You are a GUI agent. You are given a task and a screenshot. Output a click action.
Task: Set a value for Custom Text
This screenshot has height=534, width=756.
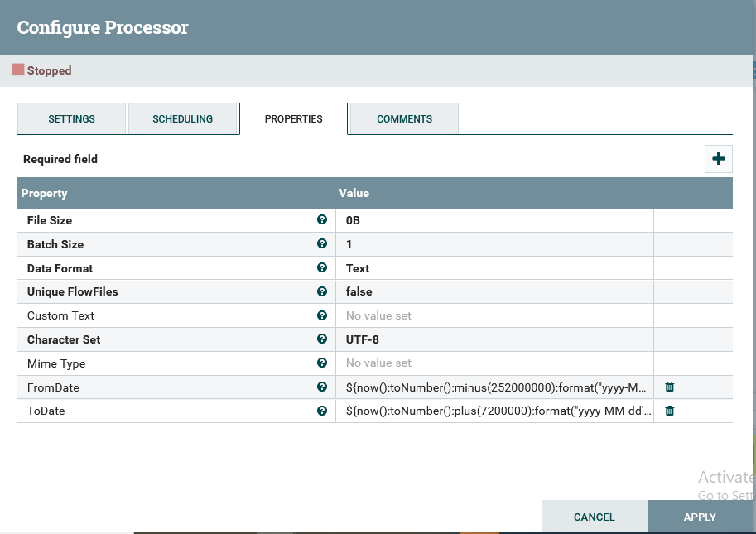494,315
